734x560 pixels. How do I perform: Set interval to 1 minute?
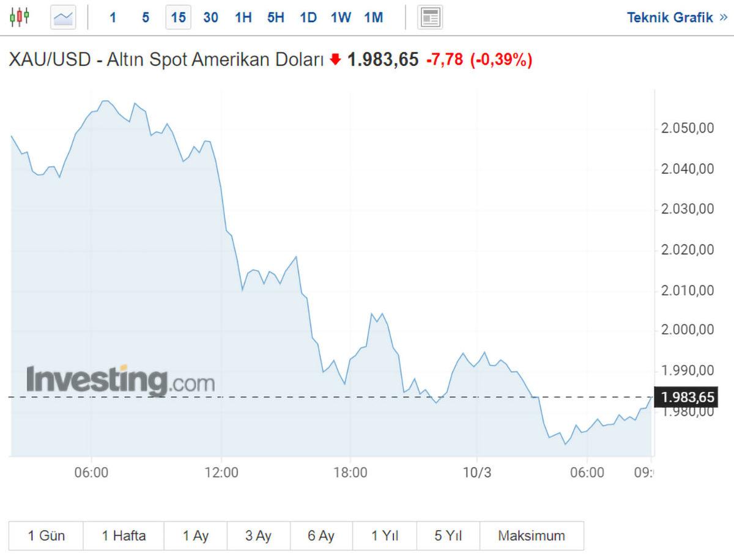tap(113, 17)
